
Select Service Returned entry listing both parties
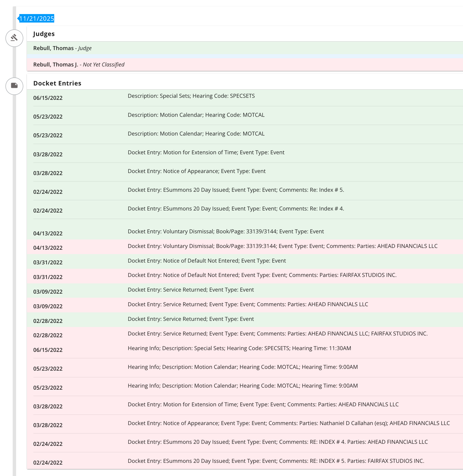pos(278,334)
